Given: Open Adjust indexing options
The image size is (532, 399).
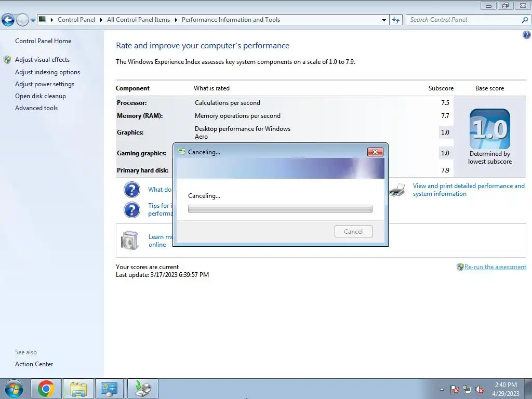Looking at the screenshot, I should [47, 72].
